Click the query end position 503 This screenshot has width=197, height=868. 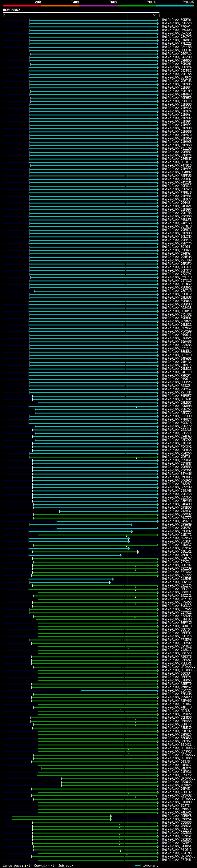tap(155, 15)
